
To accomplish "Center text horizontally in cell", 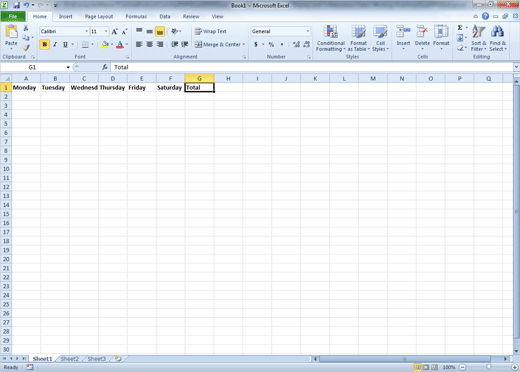I will coord(150,44).
